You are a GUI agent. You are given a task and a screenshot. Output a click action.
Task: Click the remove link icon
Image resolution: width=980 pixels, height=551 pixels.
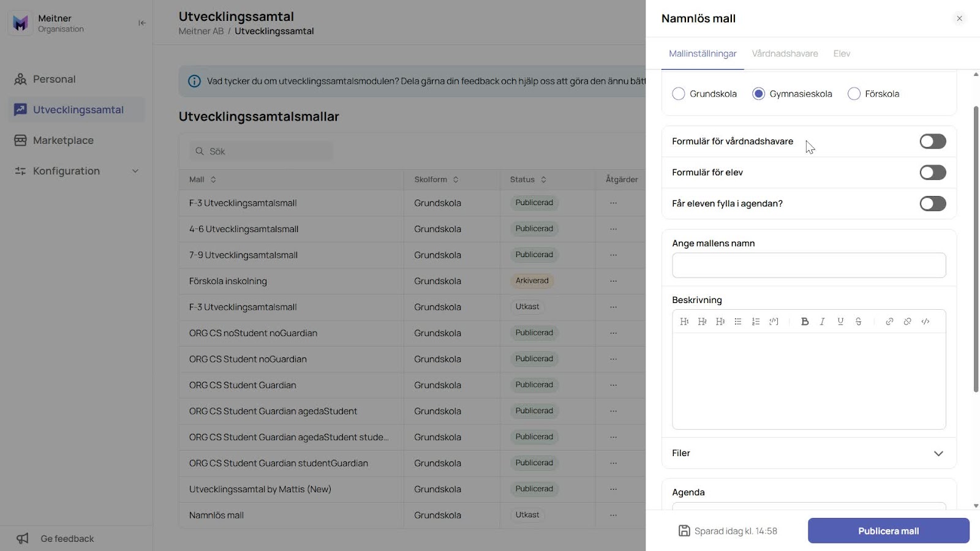click(908, 321)
